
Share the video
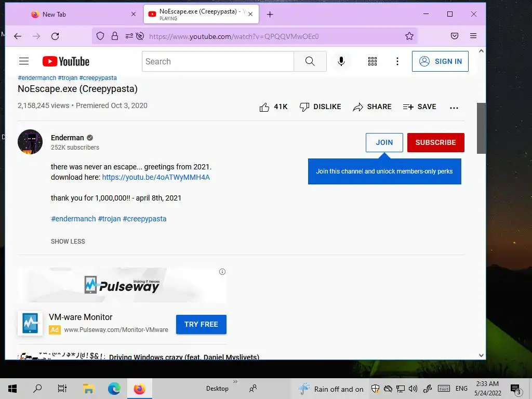(x=372, y=107)
